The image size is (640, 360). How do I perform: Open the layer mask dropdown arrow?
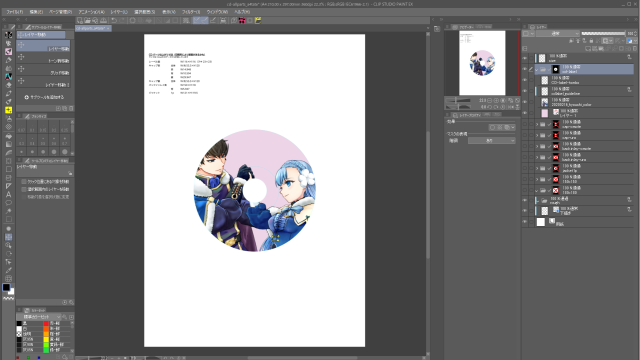(611, 41)
